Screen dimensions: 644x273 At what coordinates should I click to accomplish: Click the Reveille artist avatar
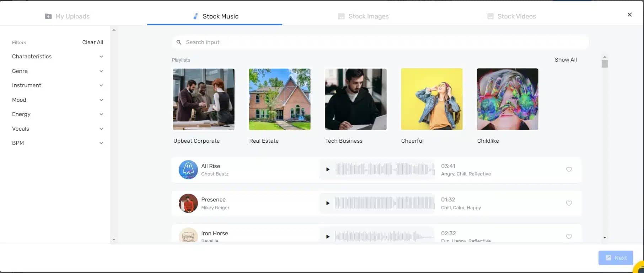188,235
